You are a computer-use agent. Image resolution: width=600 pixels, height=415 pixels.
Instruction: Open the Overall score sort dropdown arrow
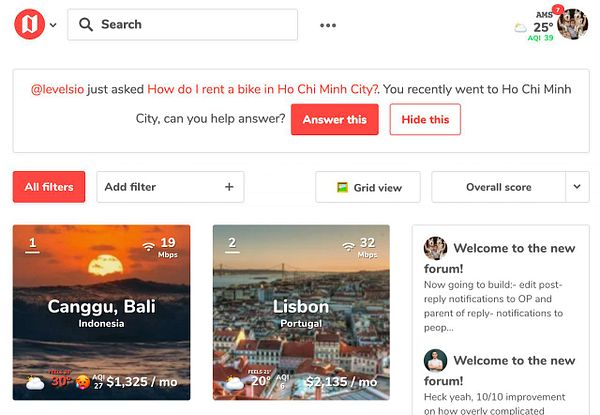[577, 187]
